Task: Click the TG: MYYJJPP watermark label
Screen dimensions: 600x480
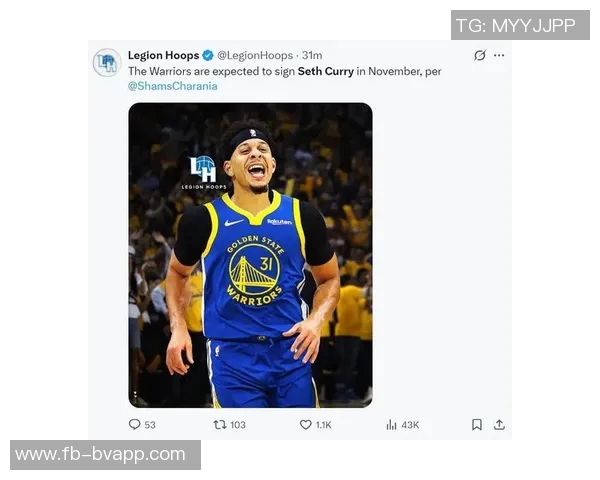Action: (520, 25)
